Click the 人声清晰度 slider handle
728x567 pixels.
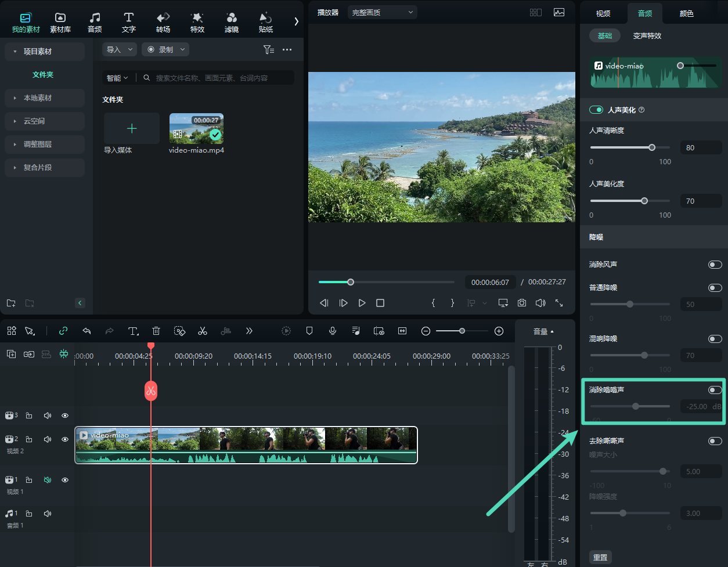(x=652, y=147)
